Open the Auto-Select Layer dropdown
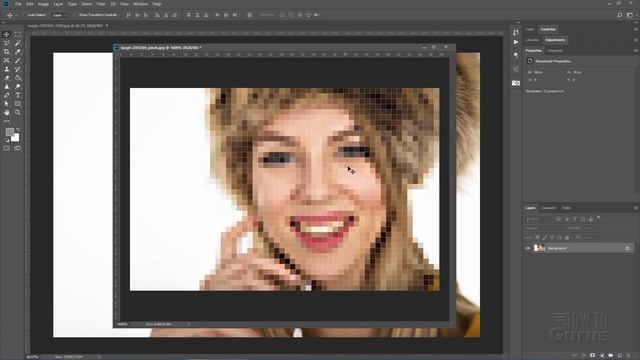 [60, 15]
